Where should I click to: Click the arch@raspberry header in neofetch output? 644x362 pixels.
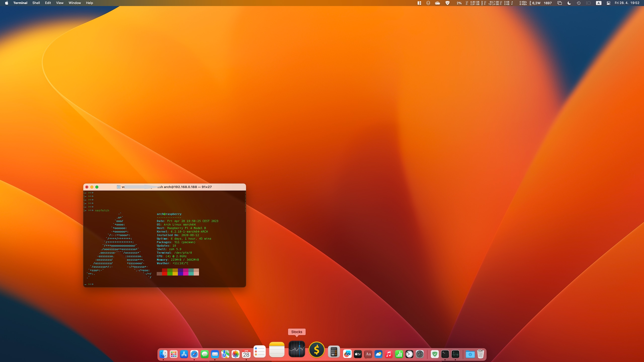click(x=169, y=214)
